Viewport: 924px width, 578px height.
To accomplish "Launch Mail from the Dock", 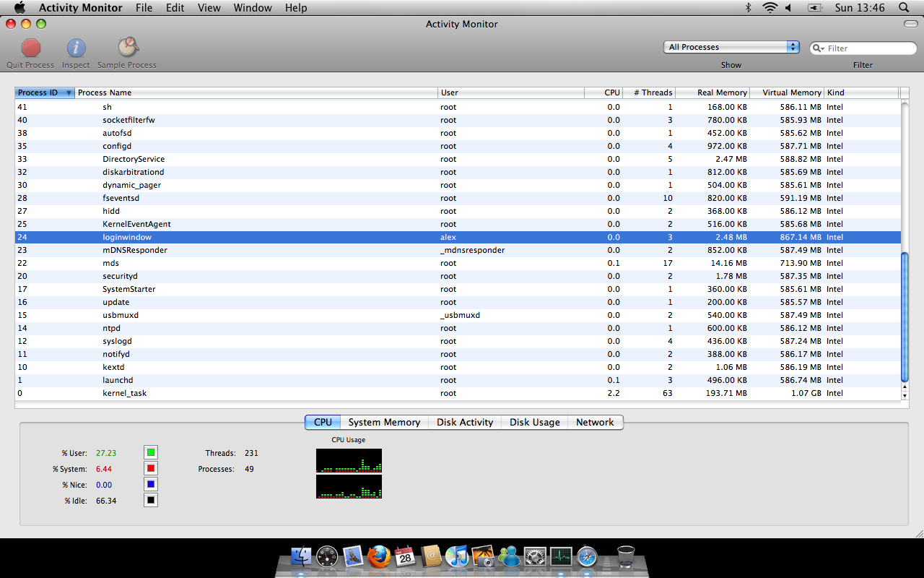I will point(353,556).
